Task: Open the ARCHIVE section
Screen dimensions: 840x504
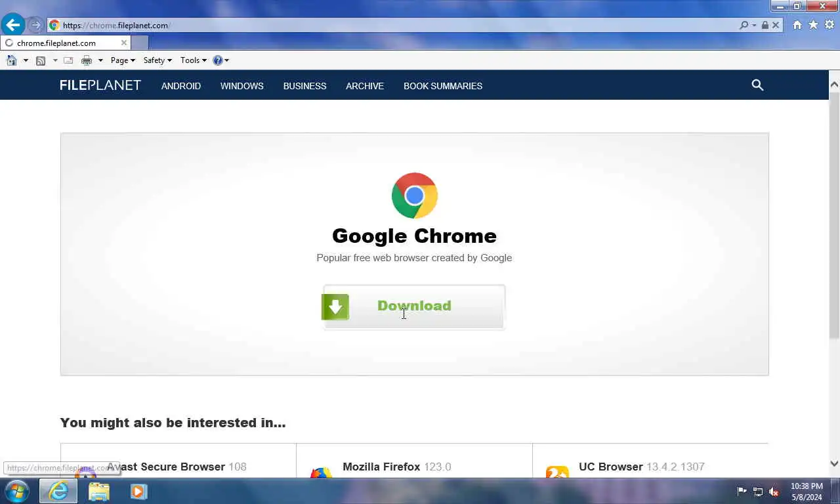Action: pyautogui.click(x=365, y=86)
